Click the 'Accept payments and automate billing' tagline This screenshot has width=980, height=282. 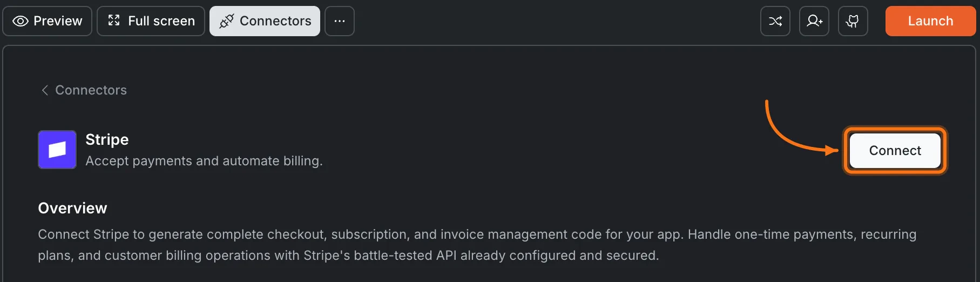tap(204, 161)
